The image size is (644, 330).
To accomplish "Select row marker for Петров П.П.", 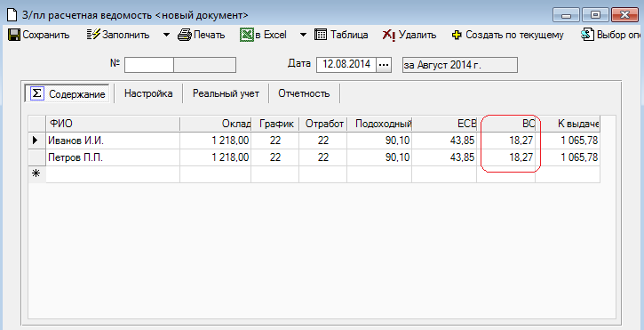I will [37, 157].
